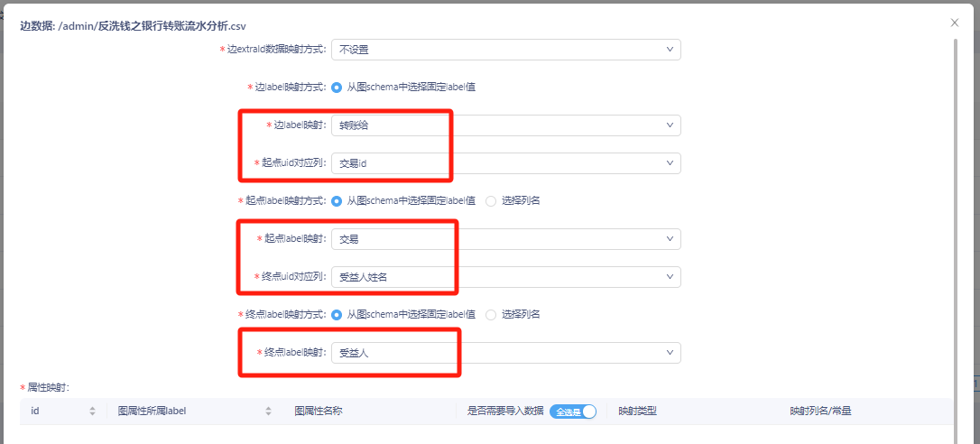Click chevron arrow of 终点label映射 field

[670, 353]
